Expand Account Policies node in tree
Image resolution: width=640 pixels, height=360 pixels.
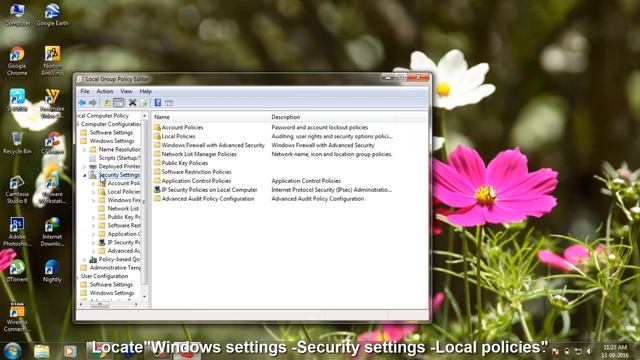tap(93, 184)
